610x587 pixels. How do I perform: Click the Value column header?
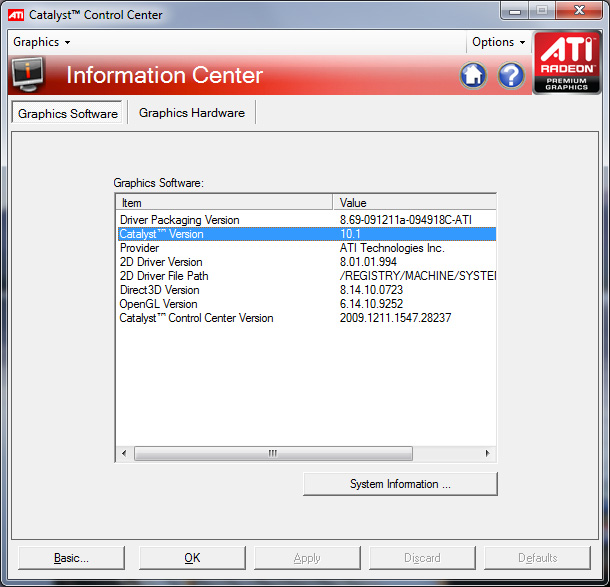pyautogui.click(x=415, y=203)
